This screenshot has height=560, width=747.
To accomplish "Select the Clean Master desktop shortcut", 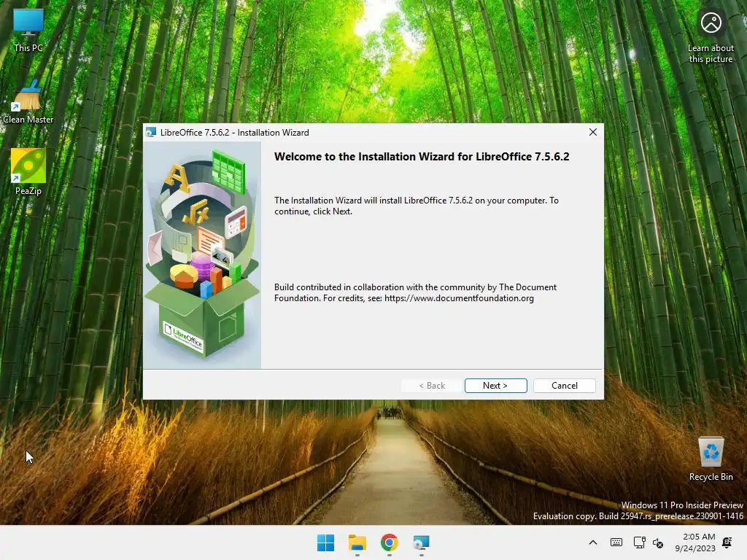I will (28, 102).
